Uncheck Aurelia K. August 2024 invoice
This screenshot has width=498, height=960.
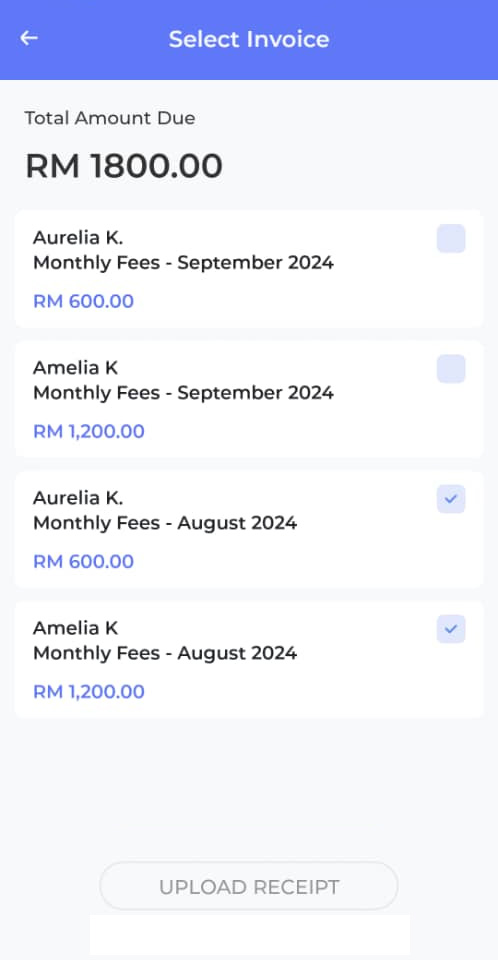pyautogui.click(x=451, y=499)
